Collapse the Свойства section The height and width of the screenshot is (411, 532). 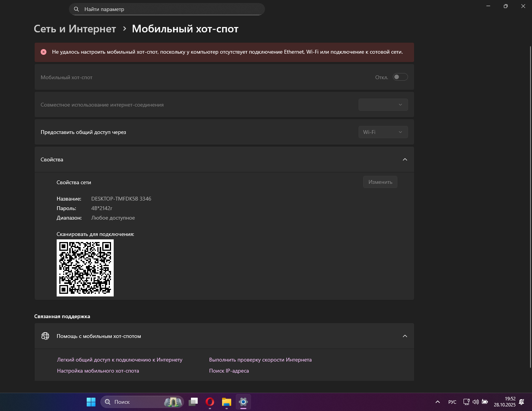(x=405, y=159)
